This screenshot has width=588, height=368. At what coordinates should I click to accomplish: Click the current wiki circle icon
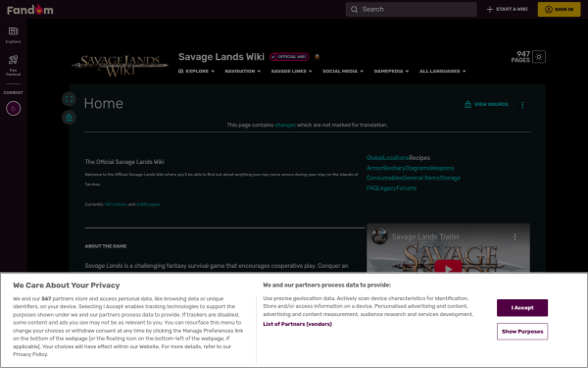coord(13,109)
